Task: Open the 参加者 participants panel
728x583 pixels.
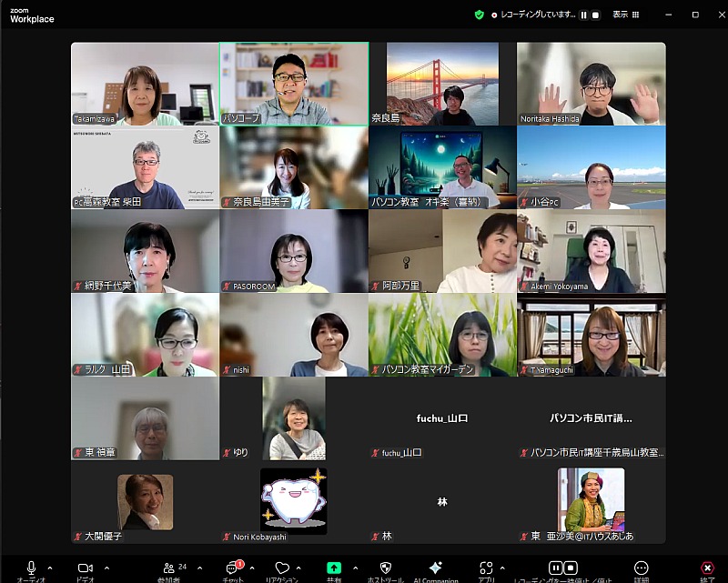Action: click(x=168, y=568)
